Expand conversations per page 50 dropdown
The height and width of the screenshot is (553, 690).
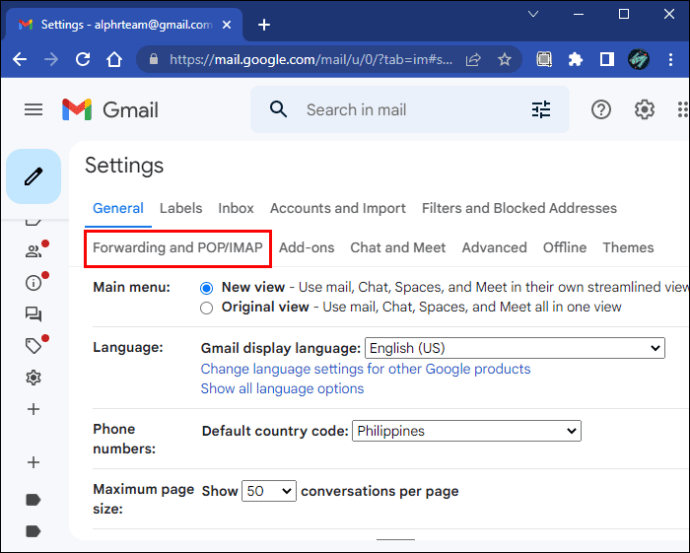click(x=269, y=491)
